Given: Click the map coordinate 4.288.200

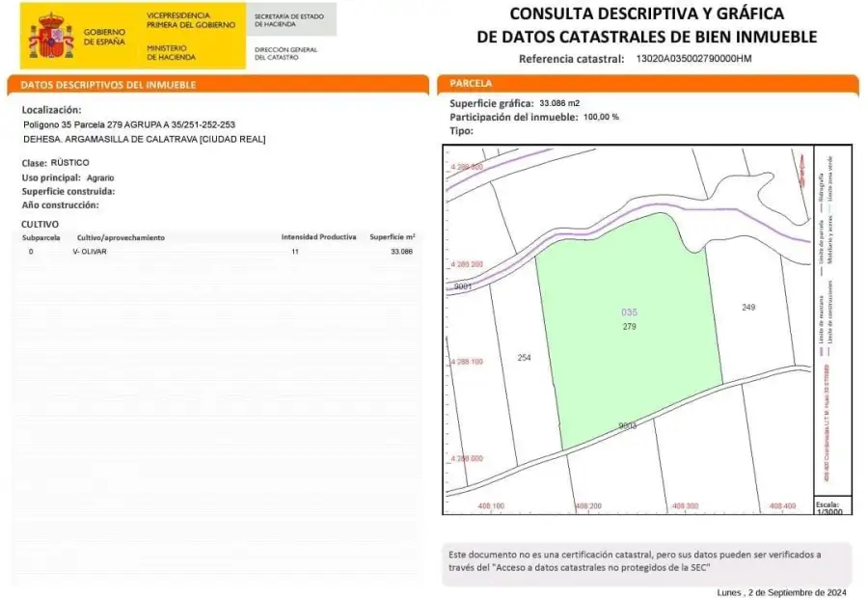Looking at the screenshot, I should tap(467, 264).
